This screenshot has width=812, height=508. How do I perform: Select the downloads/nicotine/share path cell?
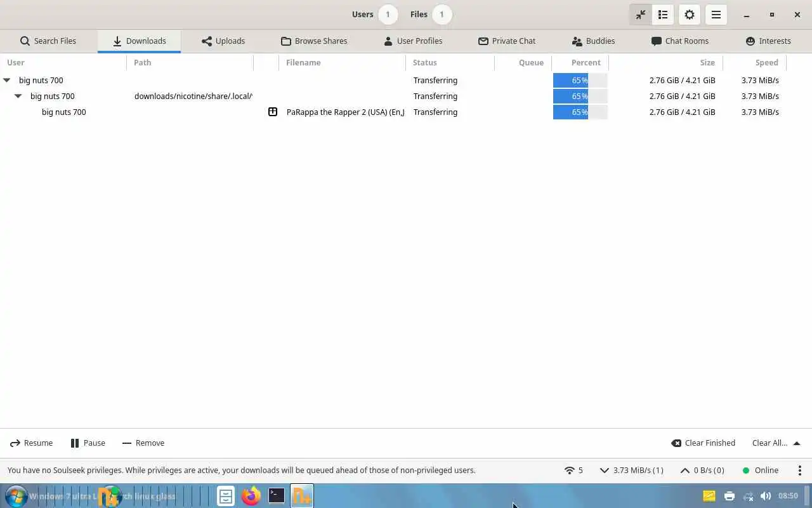[x=193, y=96]
